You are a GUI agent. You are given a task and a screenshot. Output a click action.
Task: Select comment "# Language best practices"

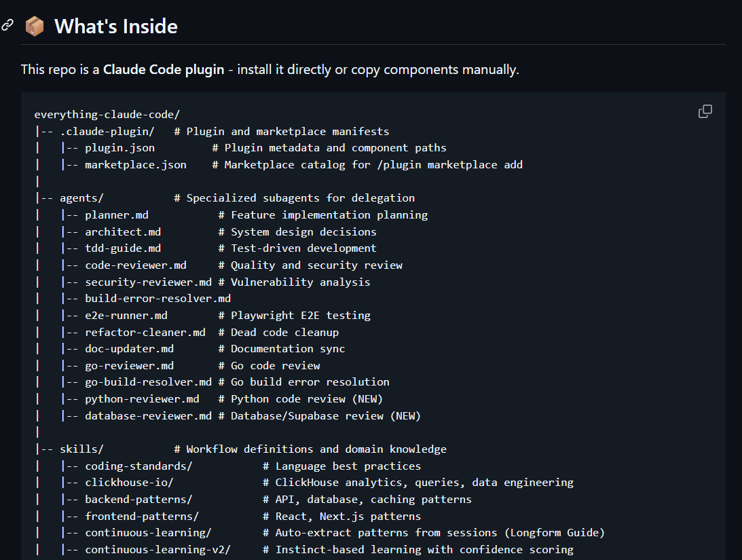(x=342, y=466)
